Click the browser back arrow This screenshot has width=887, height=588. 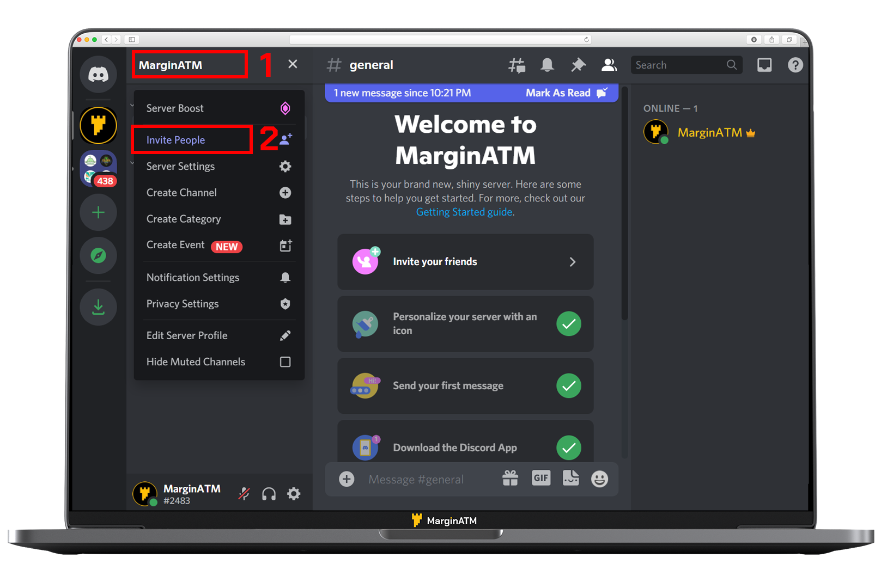[106, 39]
